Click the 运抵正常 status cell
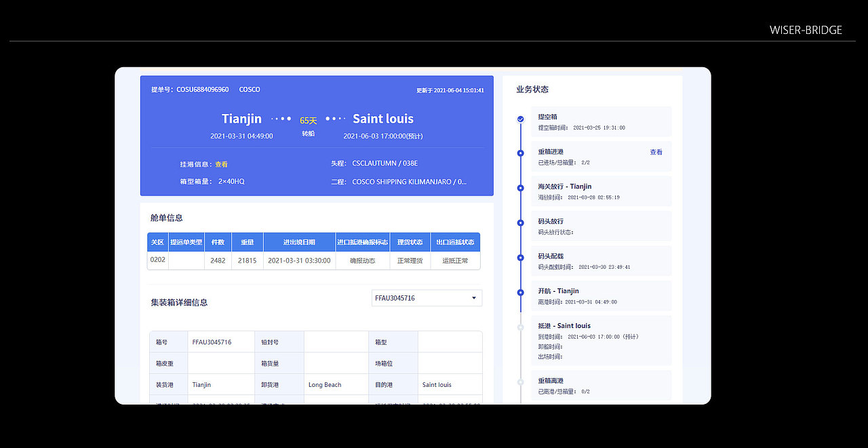This screenshot has height=448, width=868. click(x=455, y=261)
